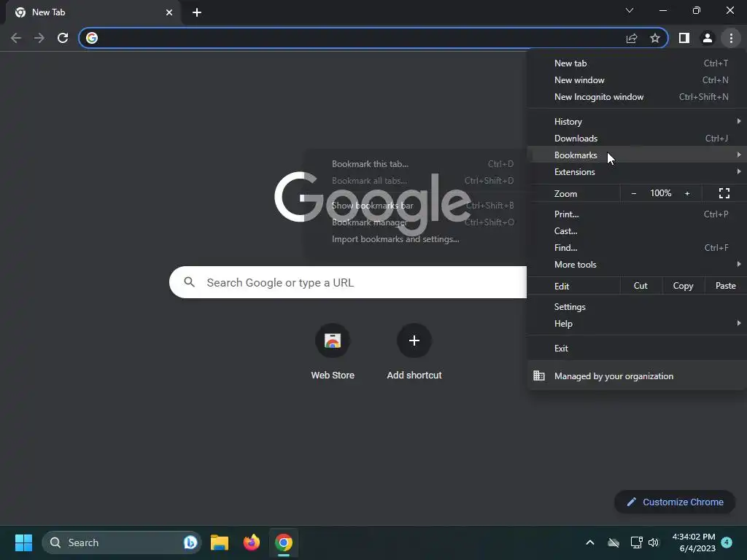This screenshot has height=560, width=747.
Task: Open File Explorer from taskbar
Action: pos(220,542)
